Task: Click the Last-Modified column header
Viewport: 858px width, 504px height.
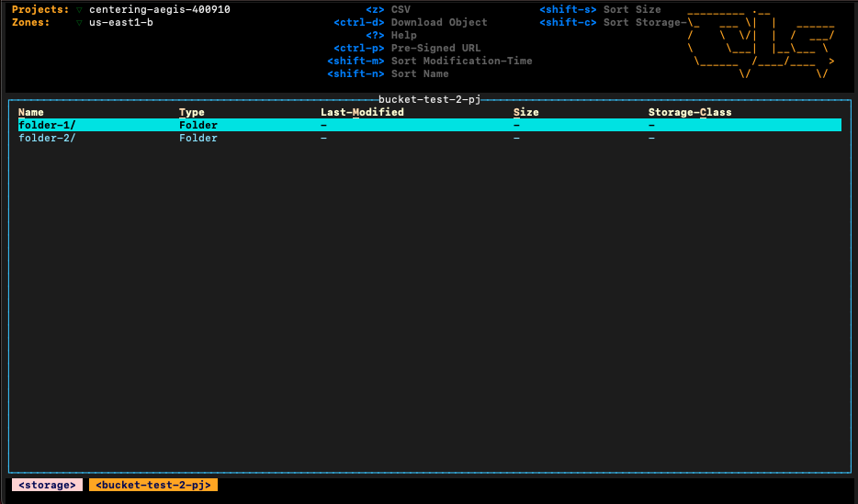Action: [362, 112]
